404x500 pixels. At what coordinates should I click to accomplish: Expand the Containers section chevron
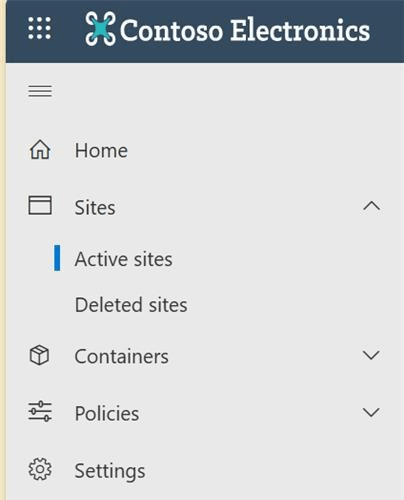371,355
